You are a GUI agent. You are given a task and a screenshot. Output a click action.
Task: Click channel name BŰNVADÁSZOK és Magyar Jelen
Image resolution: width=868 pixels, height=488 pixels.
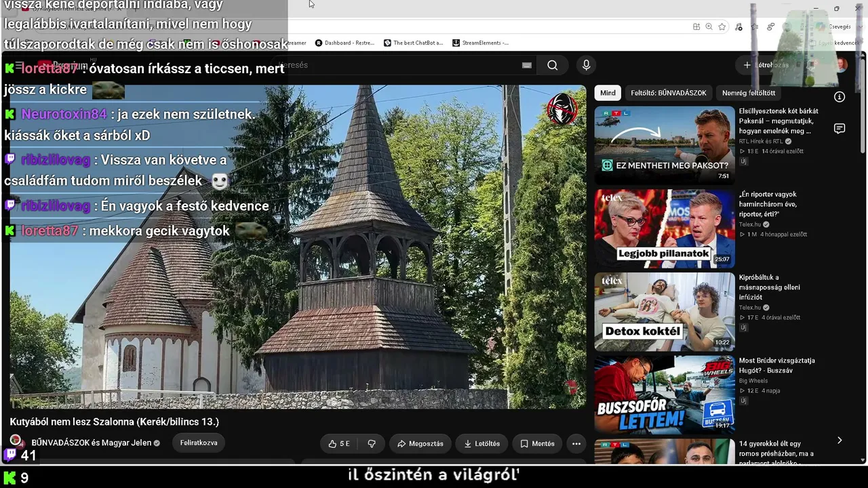pos(92,443)
